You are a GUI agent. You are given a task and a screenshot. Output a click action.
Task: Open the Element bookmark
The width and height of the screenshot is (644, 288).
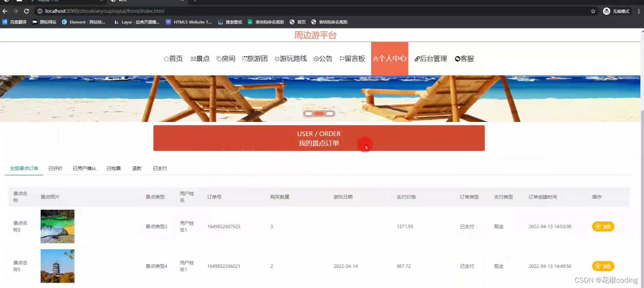(x=84, y=22)
